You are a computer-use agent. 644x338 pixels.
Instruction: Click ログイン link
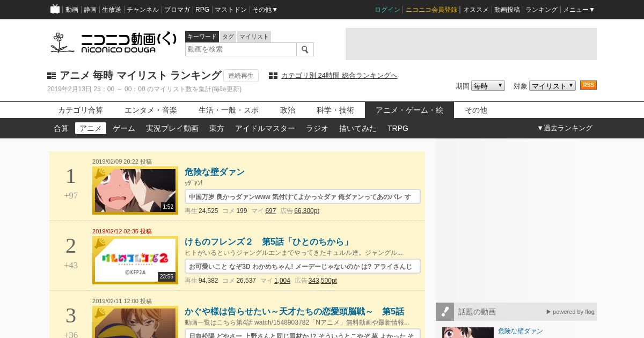(387, 10)
